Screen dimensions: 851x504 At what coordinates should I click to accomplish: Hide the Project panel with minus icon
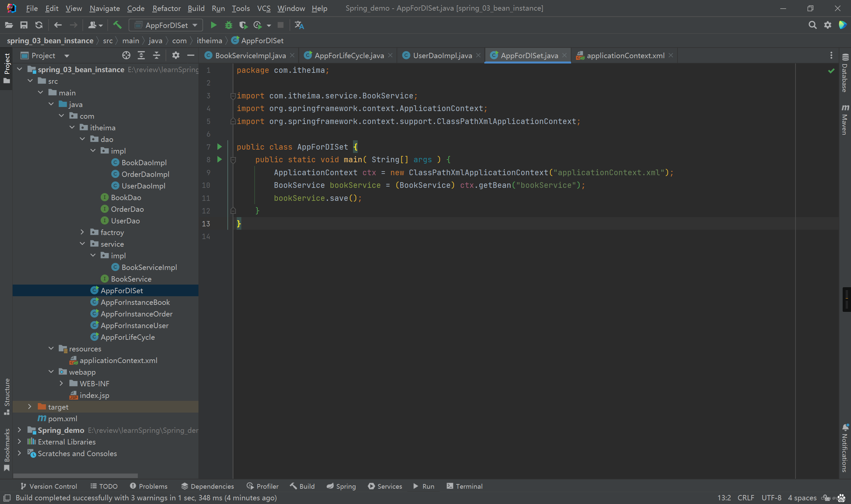point(191,56)
